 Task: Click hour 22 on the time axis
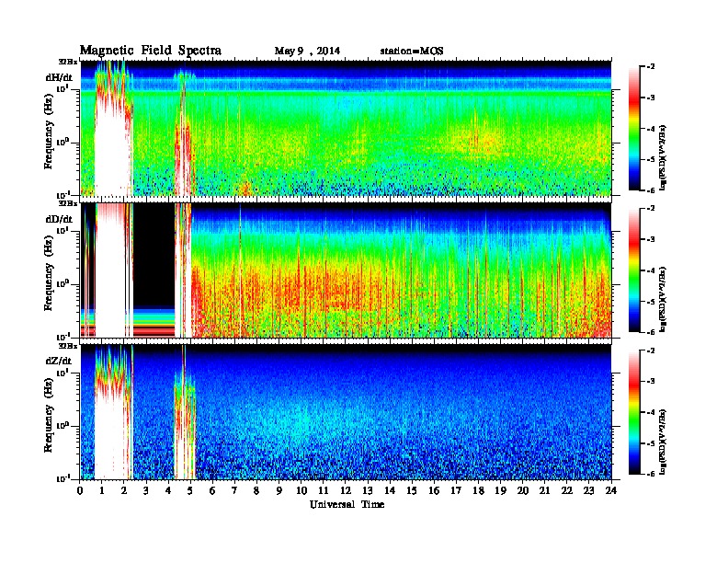pyautogui.click(x=567, y=491)
